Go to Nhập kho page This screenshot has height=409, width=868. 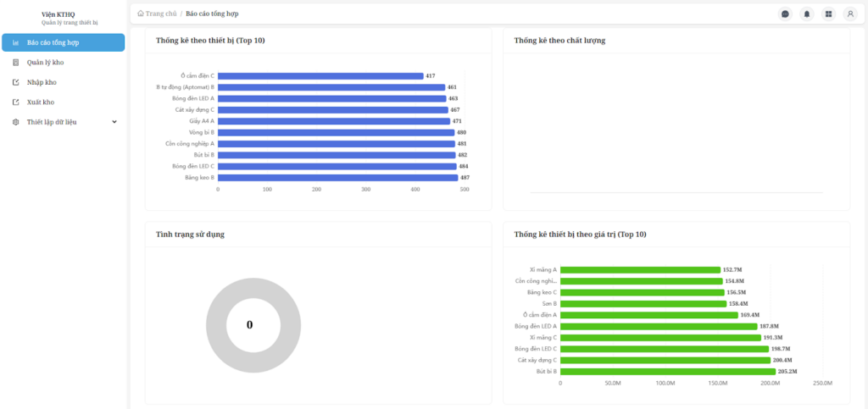[42, 82]
